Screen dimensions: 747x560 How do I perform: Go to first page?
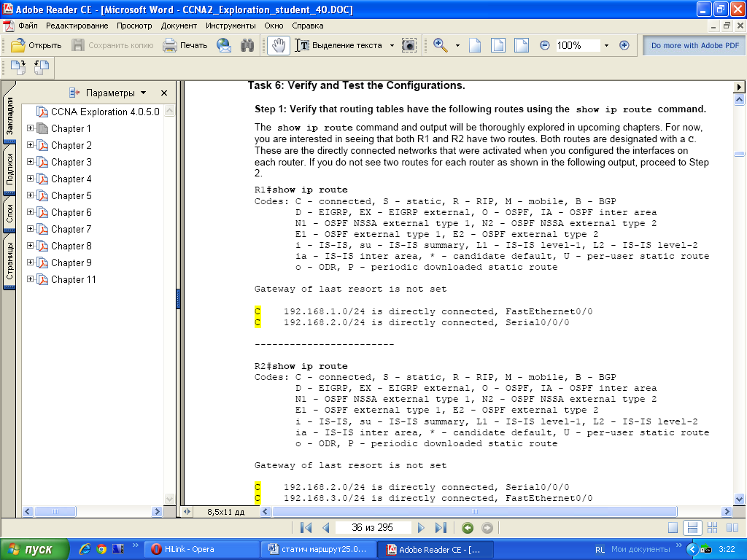pyautogui.click(x=306, y=528)
